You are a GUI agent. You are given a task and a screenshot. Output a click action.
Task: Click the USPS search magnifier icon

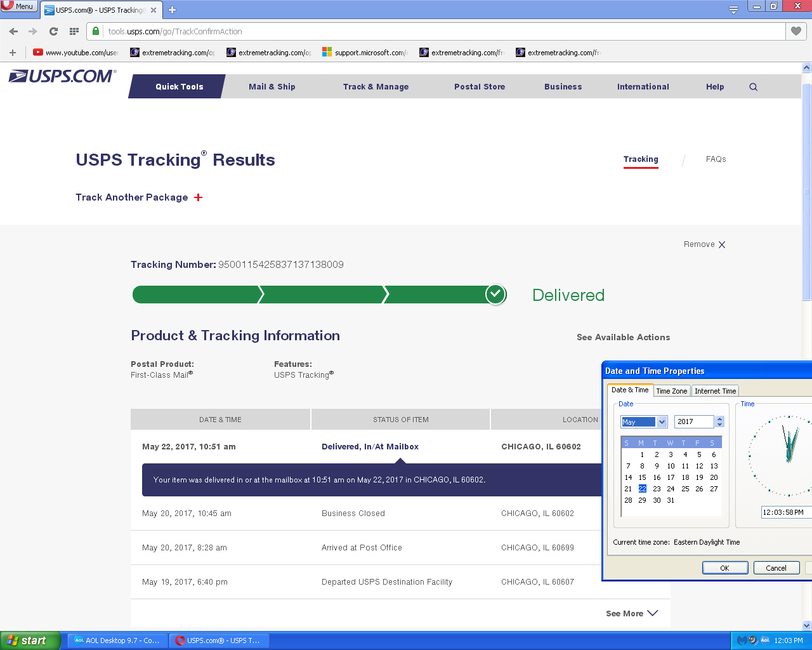[753, 87]
